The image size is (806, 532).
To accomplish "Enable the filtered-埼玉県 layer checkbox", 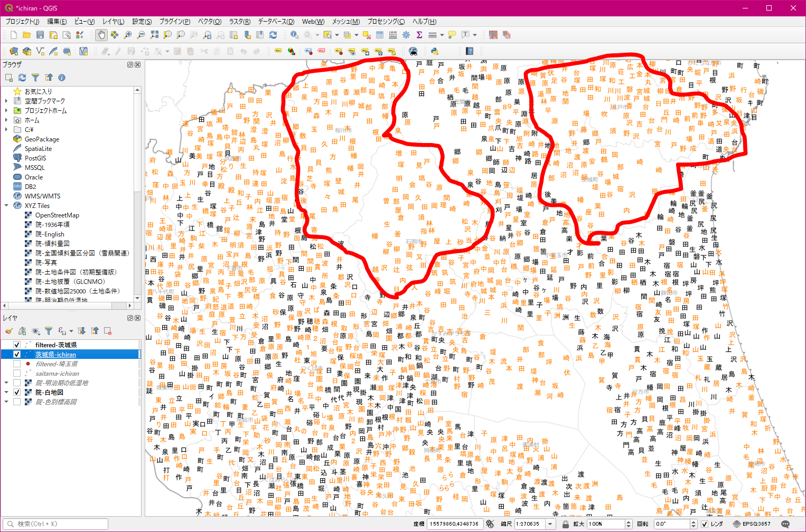I will [17, 364].
